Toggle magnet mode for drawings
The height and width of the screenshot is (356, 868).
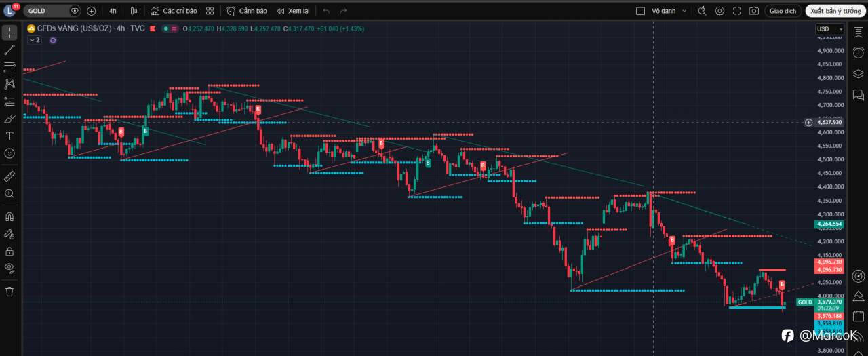click(x=9, y=217)
